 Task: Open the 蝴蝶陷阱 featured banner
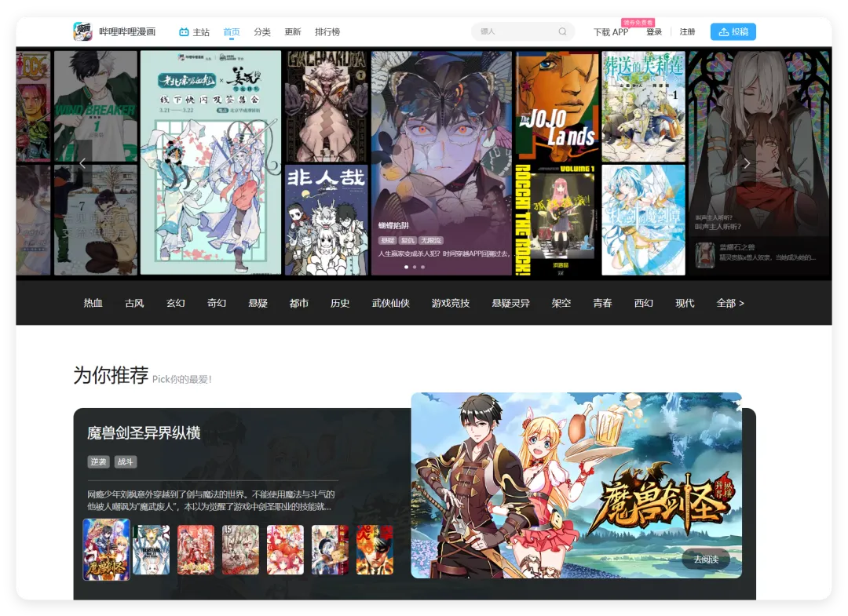tap(441, 162)
